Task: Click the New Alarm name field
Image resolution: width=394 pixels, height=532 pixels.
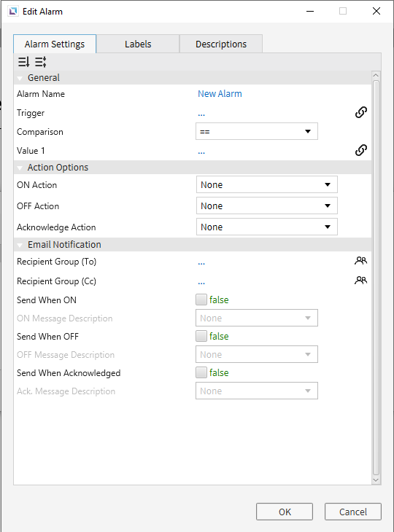Action: 220,93
